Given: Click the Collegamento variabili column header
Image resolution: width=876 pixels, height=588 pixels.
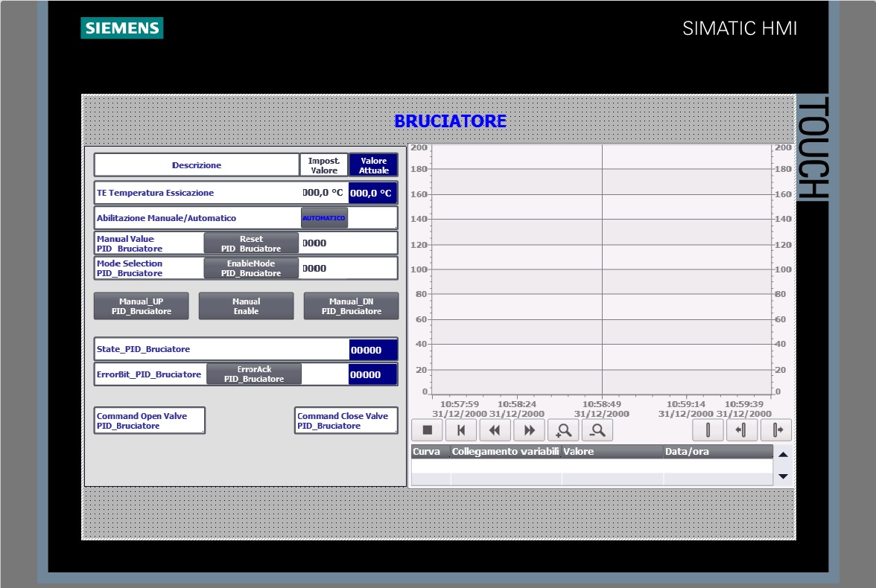Looking at the screenshot, I should pos(506,451).
